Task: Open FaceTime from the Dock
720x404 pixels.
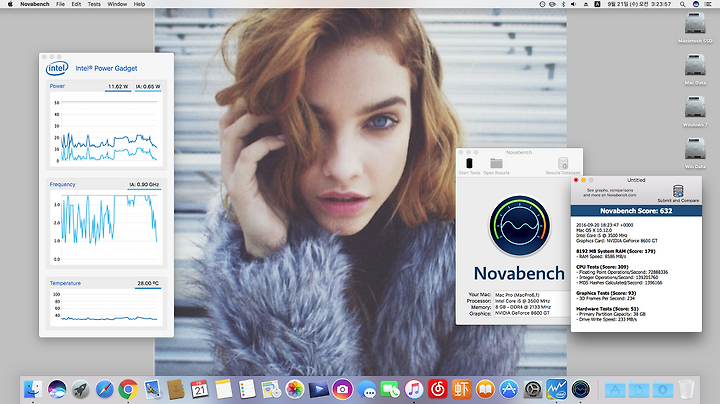Action: click(x=390, y=389)
